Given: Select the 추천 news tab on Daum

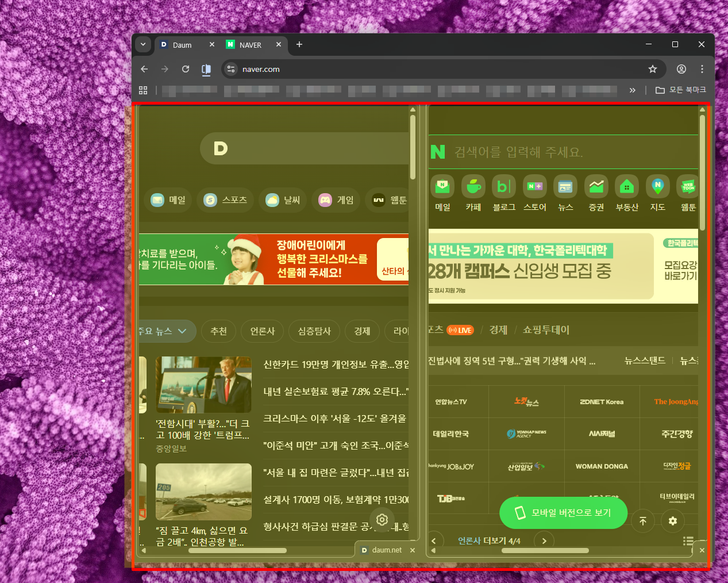Looking at the screenshot, I should coord(218,331).
